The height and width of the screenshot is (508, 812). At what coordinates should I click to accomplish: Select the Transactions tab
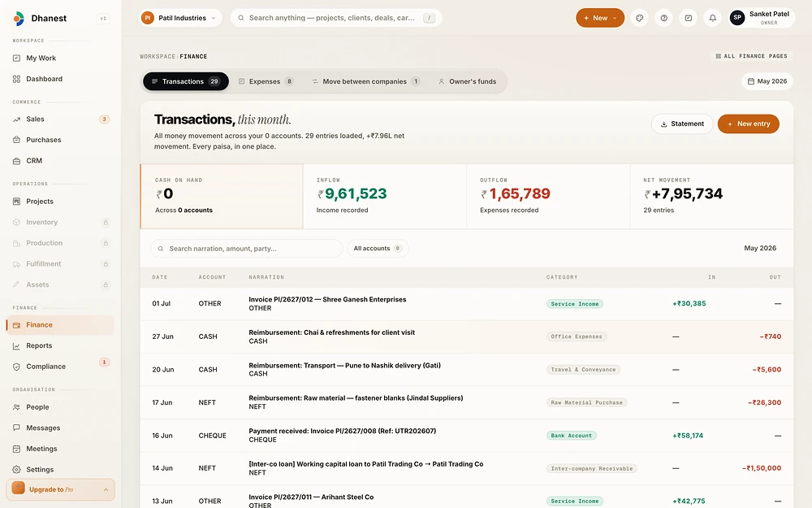click(x=185, y=81)
